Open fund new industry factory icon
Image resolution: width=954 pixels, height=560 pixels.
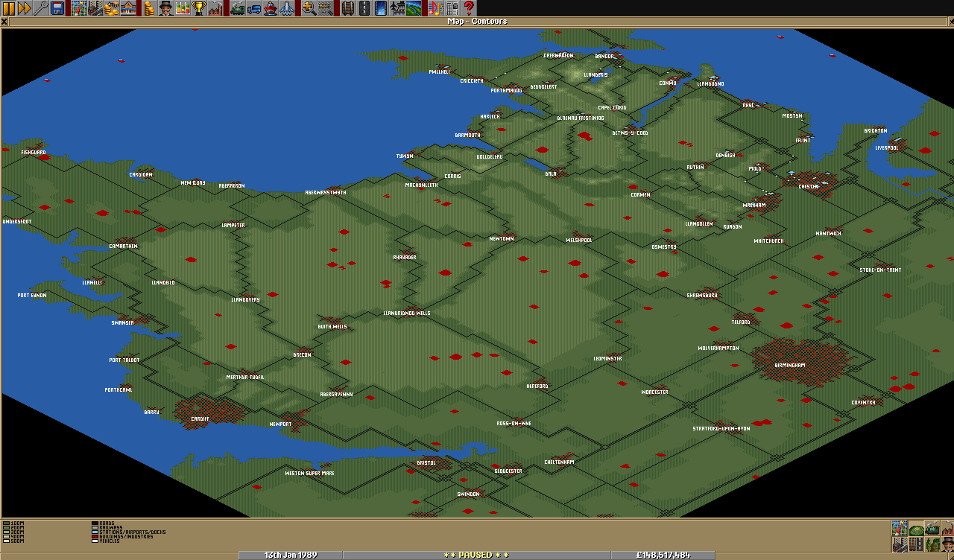[x=214, y=8]
